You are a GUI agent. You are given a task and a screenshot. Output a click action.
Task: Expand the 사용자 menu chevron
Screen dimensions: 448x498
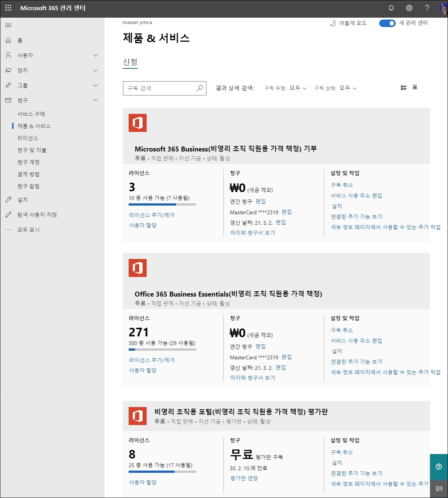pos(96,55)
